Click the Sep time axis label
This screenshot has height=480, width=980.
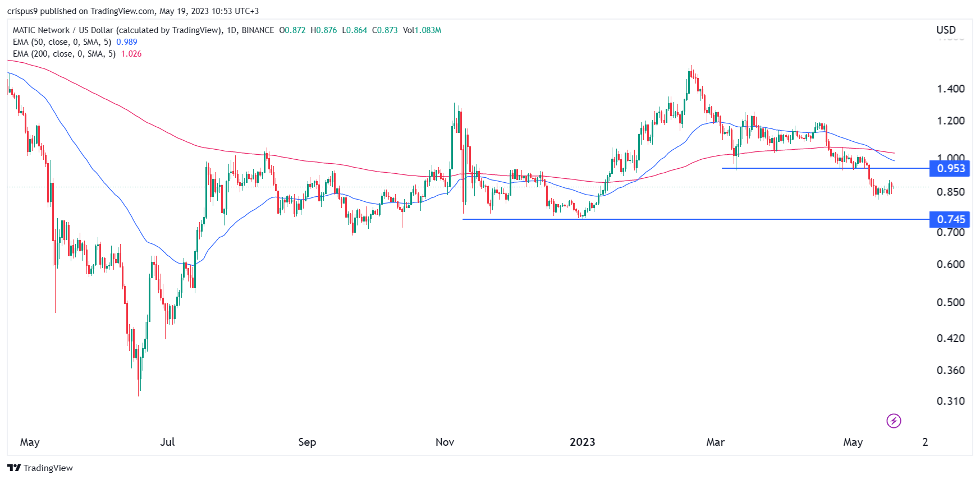tap(307, 442)
